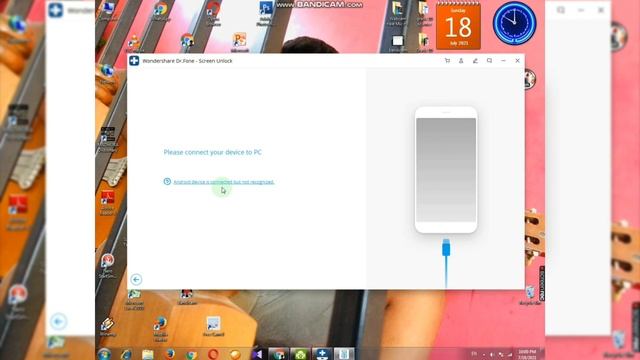640x360 pixels.
Task: Select the Adobe Reader desktop shortcut
Action: pos(107,202)
